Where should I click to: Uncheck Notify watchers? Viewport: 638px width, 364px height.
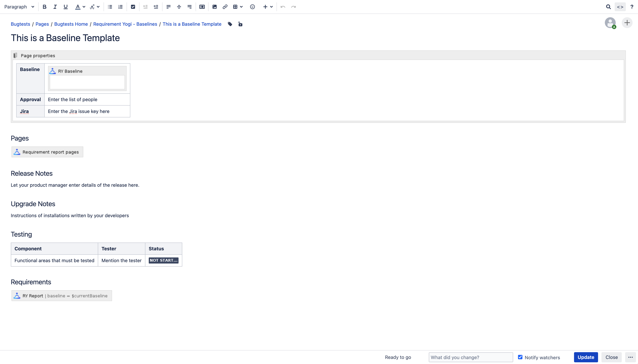point(520,357)
